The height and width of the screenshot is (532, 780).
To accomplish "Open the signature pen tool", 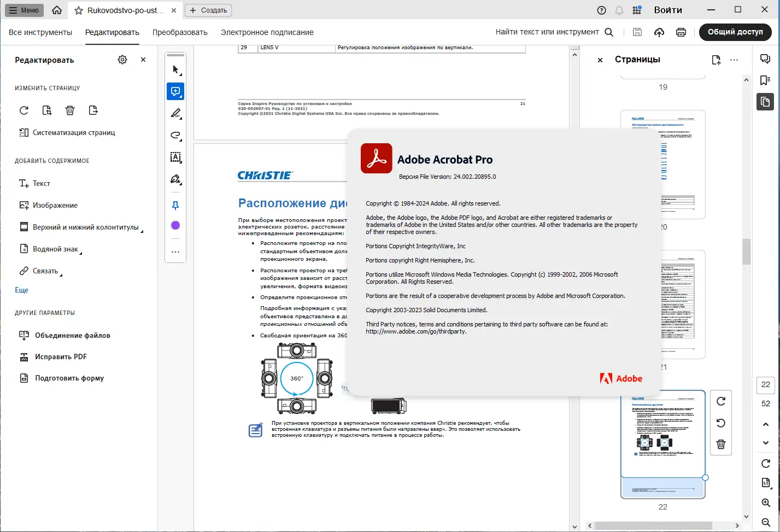I will (175, 179).
